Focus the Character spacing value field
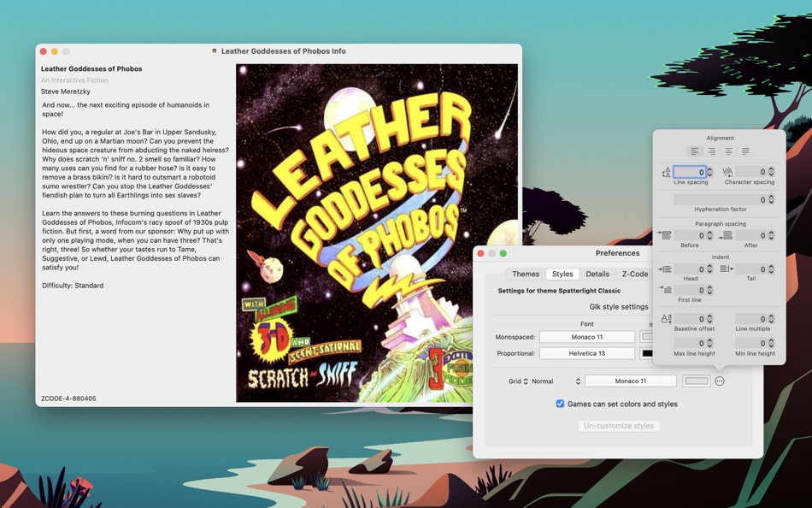 click(751, 172)
